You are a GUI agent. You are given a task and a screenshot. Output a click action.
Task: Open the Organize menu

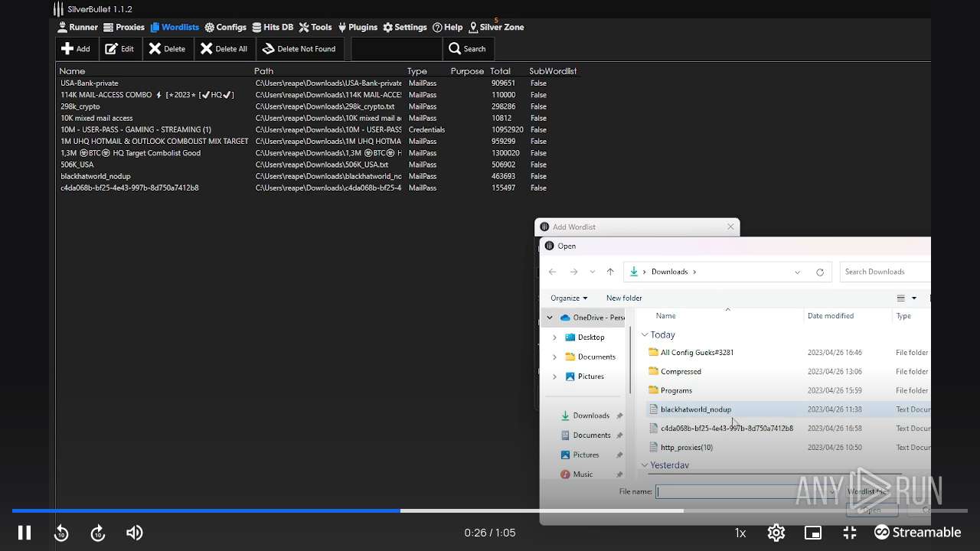point(569,298)
